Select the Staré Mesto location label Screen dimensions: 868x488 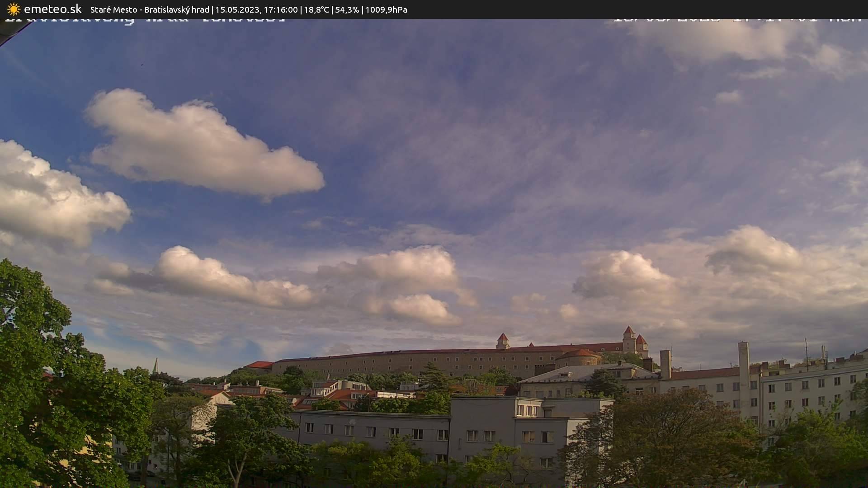pos(113,9)
